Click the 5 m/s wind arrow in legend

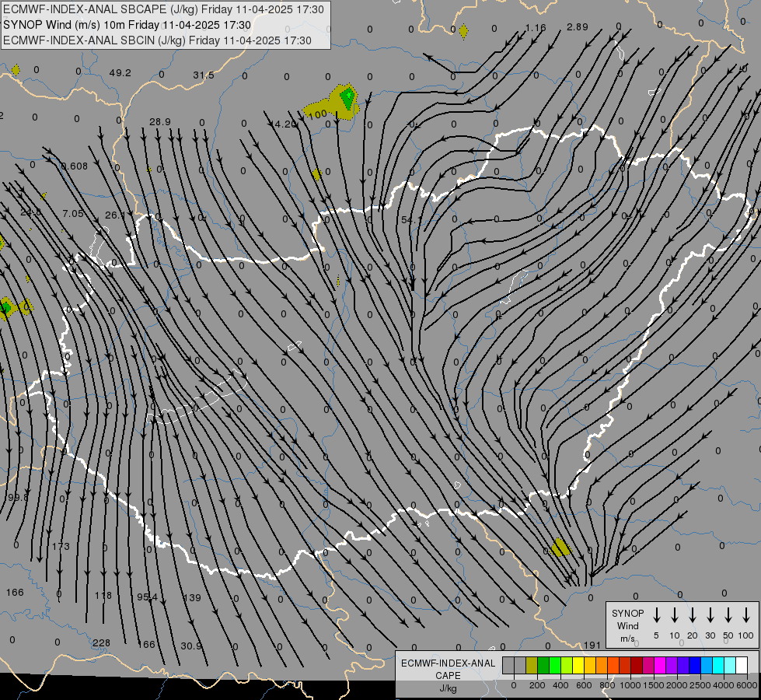point(657,615)
